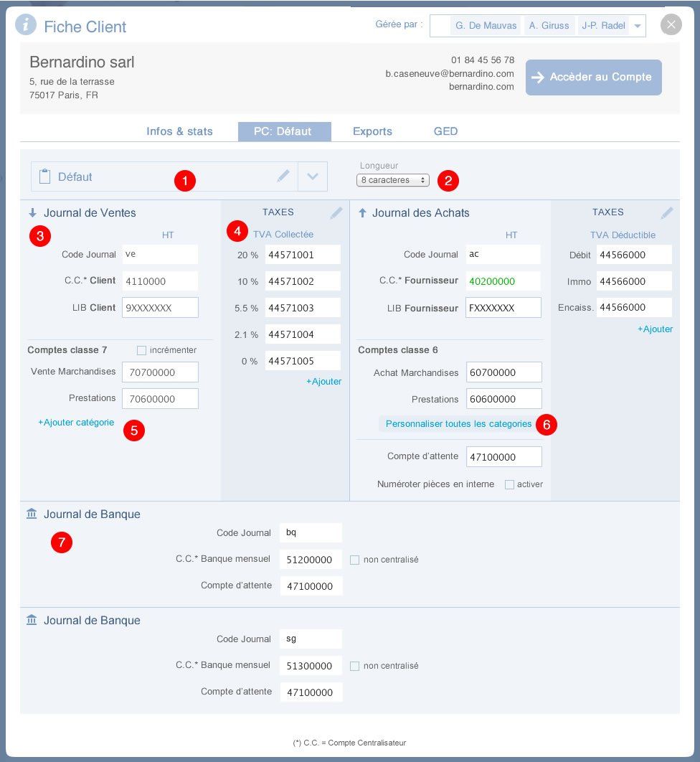Click the Journal des Achats up-arrow icon

click(x=362, y=212)
